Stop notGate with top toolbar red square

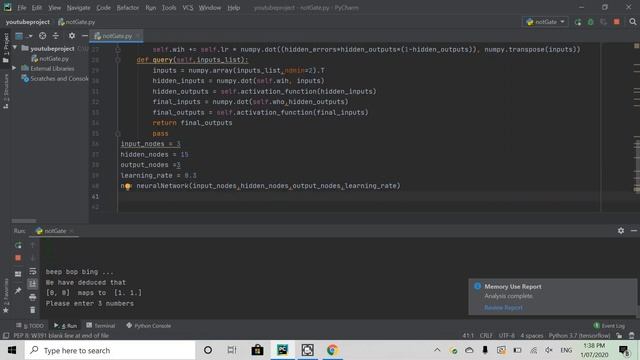coord(617,22)
